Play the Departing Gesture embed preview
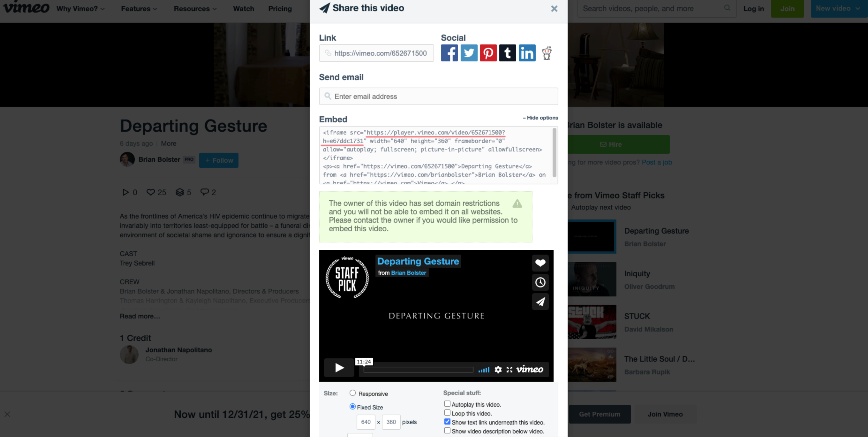The image size is (868, 437). (339, 367)
